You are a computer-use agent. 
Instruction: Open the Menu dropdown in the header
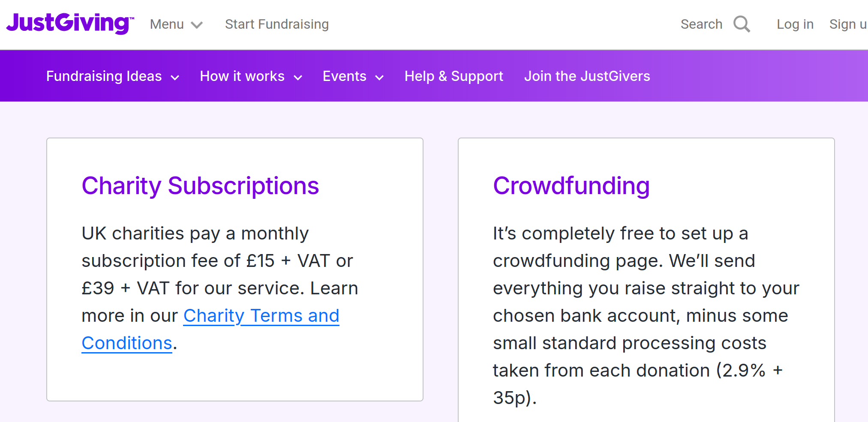coord(167,24)
